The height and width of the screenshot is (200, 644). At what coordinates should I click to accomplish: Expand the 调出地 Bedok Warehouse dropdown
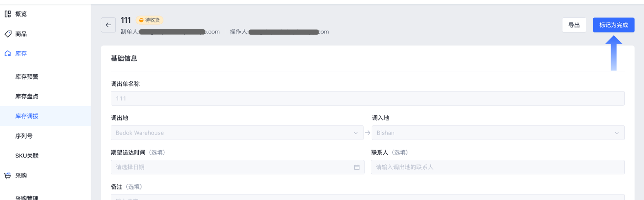[x=238, y=133]
